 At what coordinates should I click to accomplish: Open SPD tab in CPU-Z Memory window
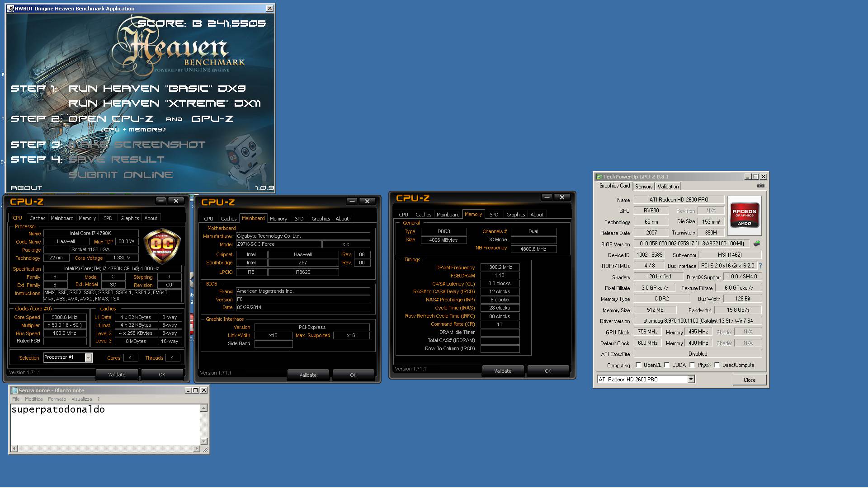point(494,215)
